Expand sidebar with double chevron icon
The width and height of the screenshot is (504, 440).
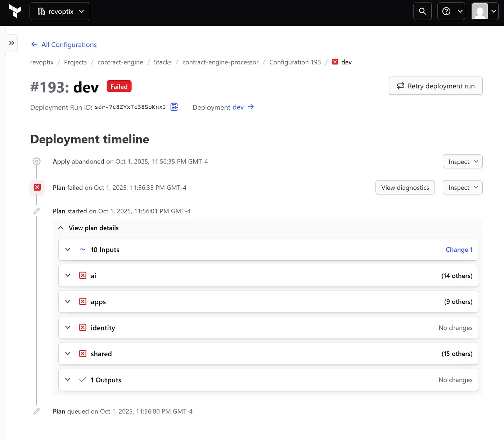coord(12,43)
